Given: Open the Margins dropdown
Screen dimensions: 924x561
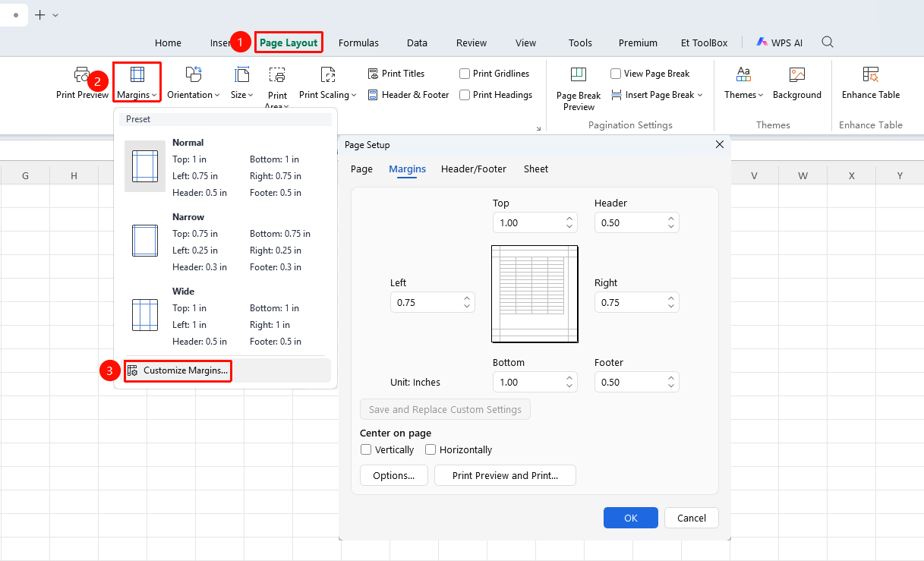Looking at the screenshot, I should pyautogui.click(x=137, y=83).
